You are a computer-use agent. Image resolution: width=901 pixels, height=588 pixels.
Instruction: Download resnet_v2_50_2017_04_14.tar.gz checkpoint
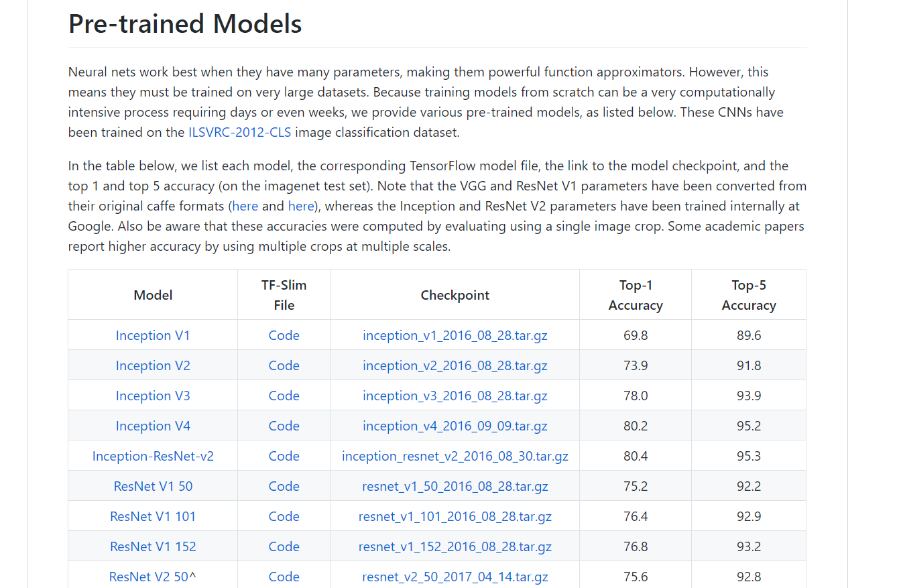[x=455, y=577]
